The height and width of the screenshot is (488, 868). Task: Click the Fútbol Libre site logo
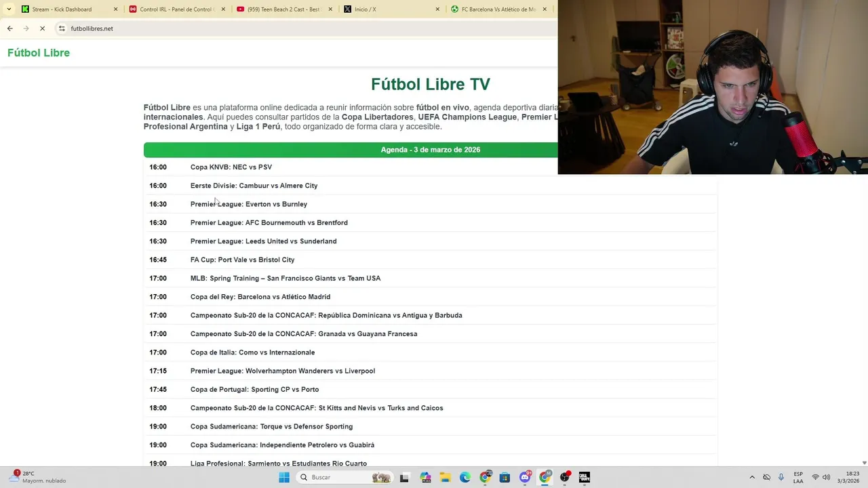tap(39, 53)
